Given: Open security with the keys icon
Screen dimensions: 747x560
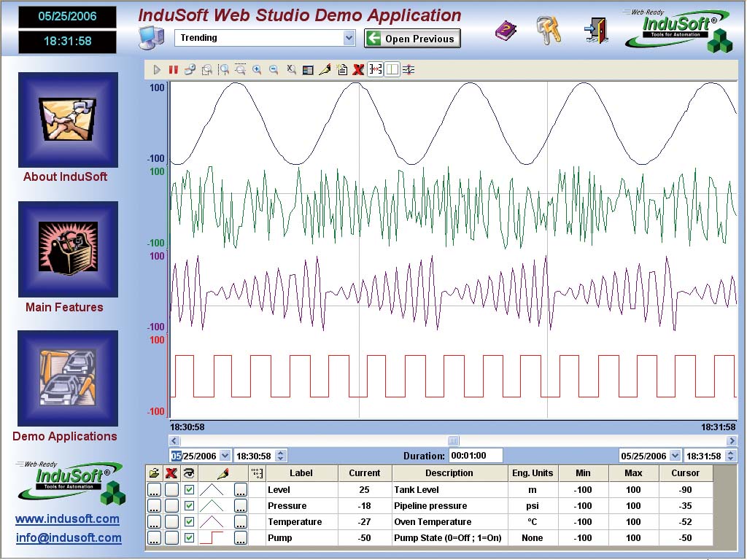Looking at the screenshot, I should pos(549,30).
